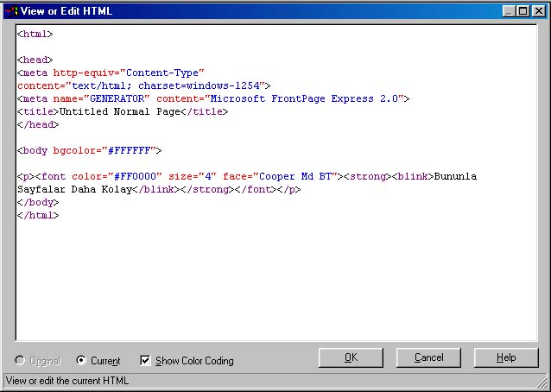Click the bgcolor "#FFFFFF" value
The image size is (551, 392).
pos(128,150)
